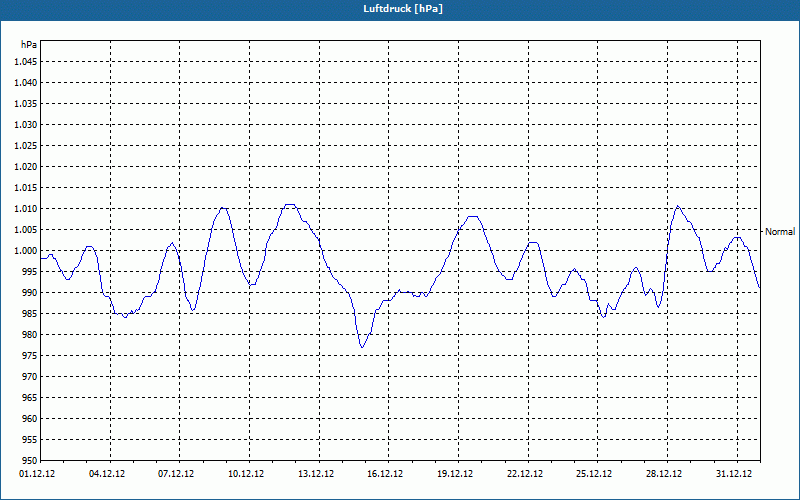Click the 985 y-axis value

point(30,314)
